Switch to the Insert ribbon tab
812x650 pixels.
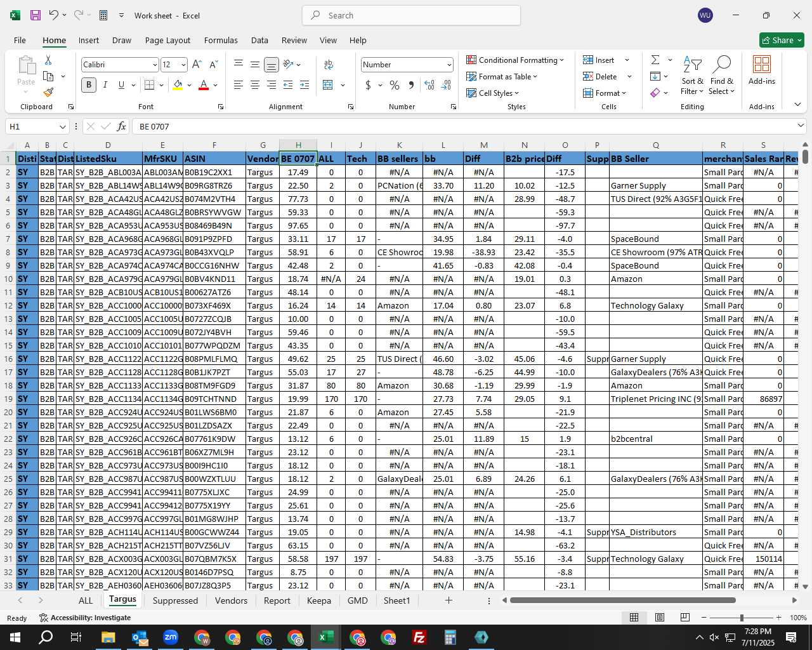pos(89,40)
